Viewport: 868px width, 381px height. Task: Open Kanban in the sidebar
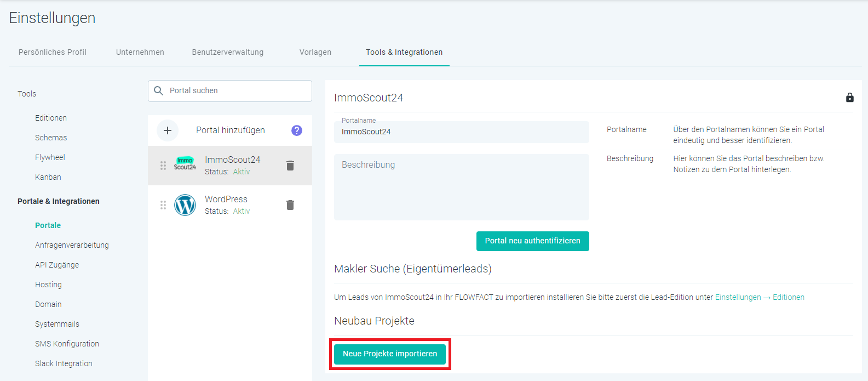(x=48, y=177)
